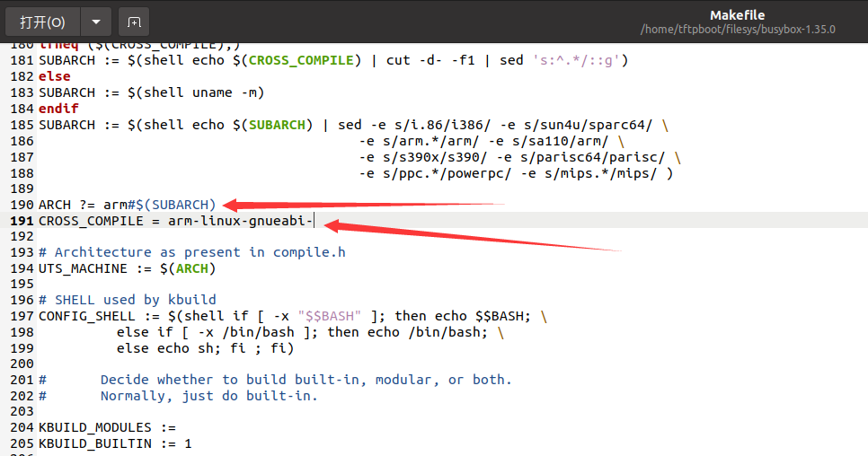Click 'ARCH ?= arm' on line 190
868x456 pixels.
83,205
